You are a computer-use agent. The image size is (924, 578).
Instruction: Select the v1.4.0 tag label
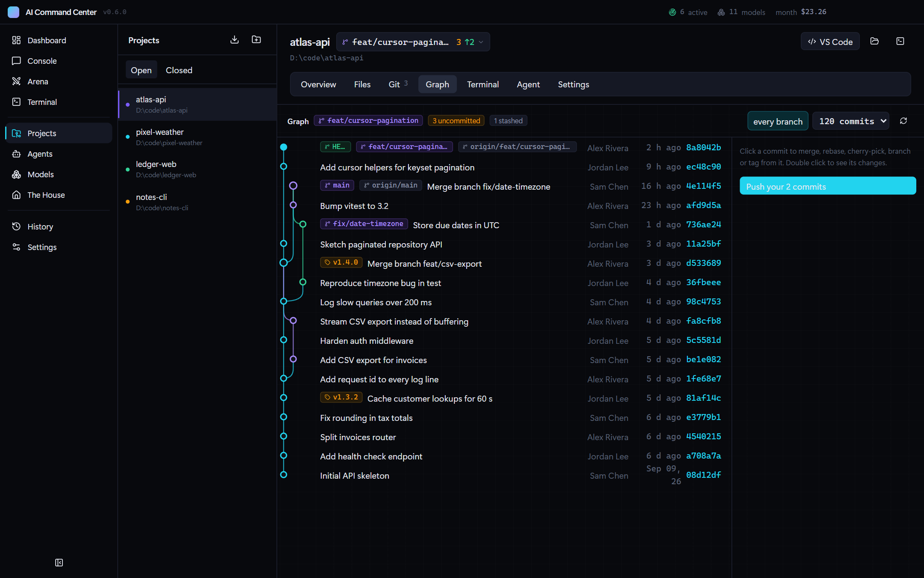341,262
